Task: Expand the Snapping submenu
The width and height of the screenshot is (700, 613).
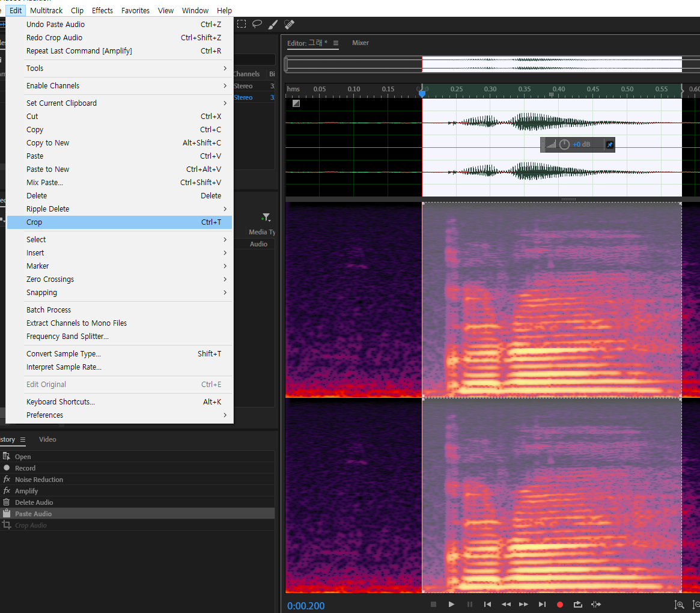Action: (120, 293)
